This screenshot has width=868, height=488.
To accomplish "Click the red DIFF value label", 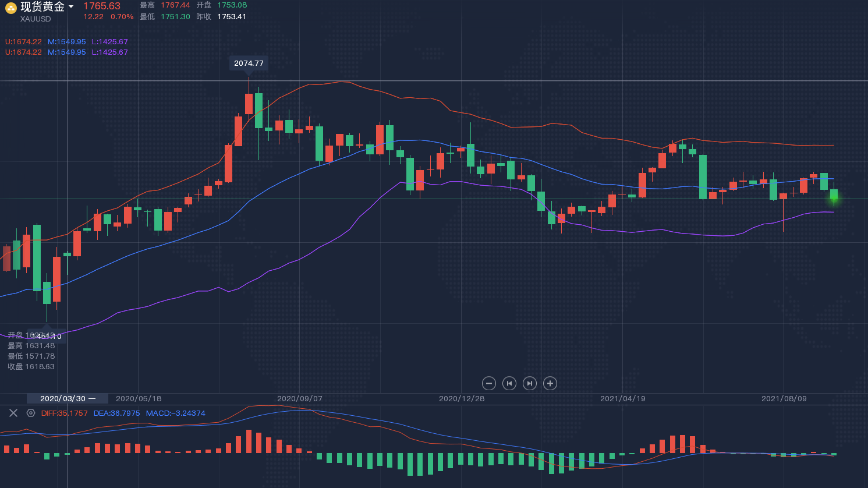I will 64,413.
